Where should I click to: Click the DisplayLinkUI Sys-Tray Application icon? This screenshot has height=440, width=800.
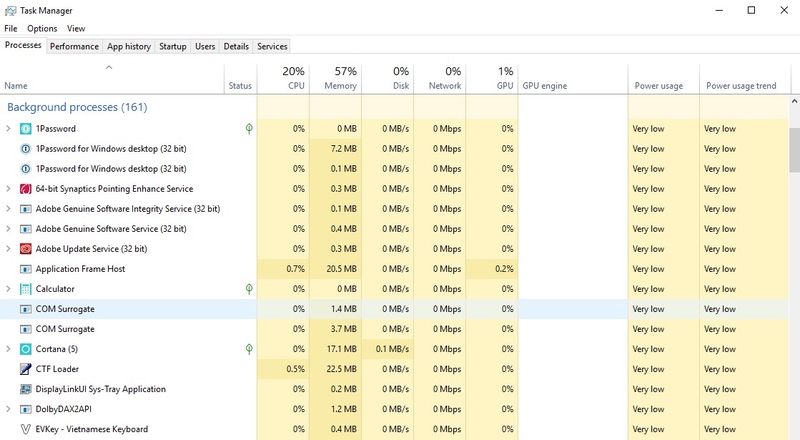[x=26, y=389]
